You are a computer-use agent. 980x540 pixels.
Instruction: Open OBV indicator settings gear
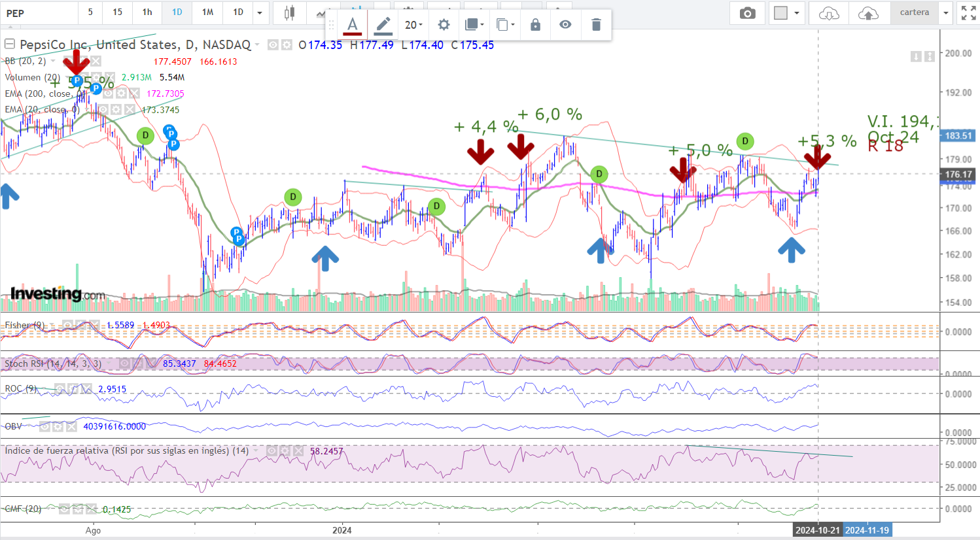pyautogui.click(x=58, y=426)
